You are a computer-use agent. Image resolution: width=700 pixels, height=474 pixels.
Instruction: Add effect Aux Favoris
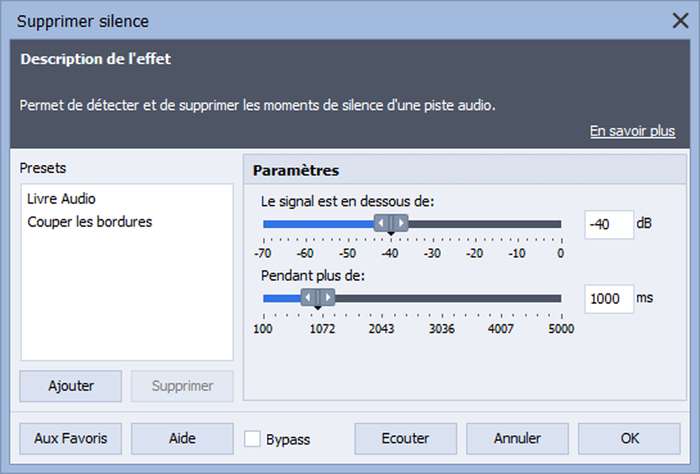click(x=71, y=439)
